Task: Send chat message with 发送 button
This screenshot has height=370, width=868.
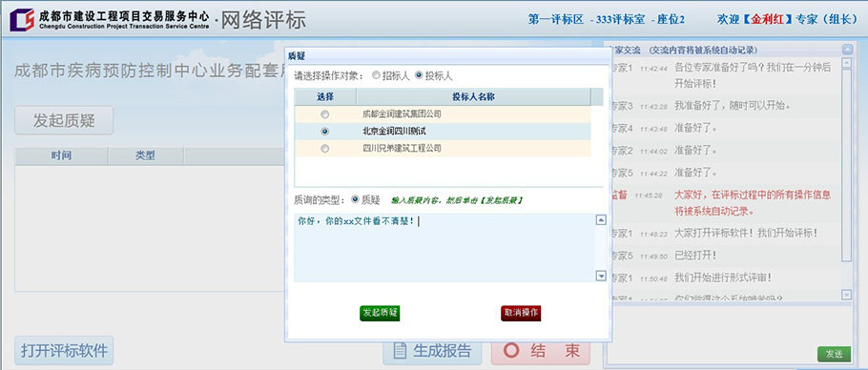Action: coord(835,354)
